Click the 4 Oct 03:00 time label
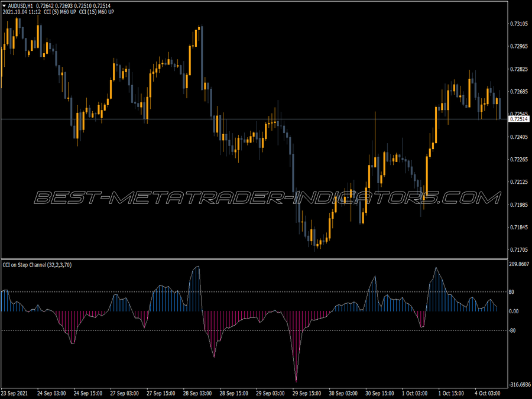Viewport: 532px width, 399px height. [x=488, y=393]
